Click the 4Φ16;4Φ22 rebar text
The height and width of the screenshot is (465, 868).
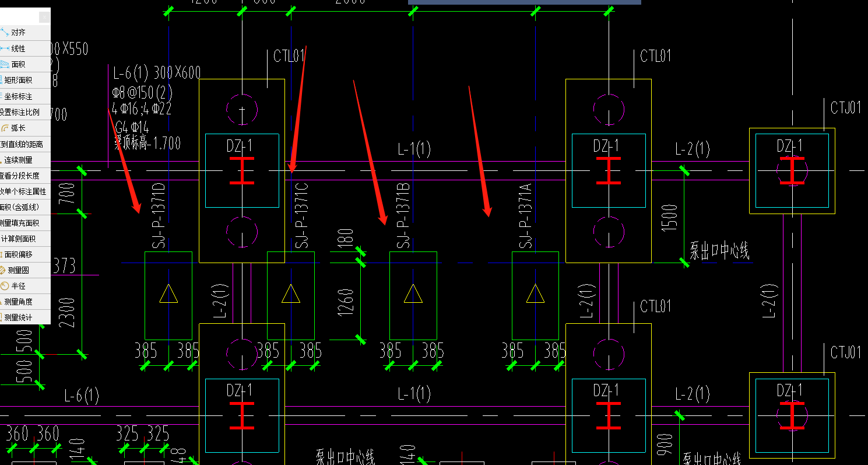tap(143, 109)
